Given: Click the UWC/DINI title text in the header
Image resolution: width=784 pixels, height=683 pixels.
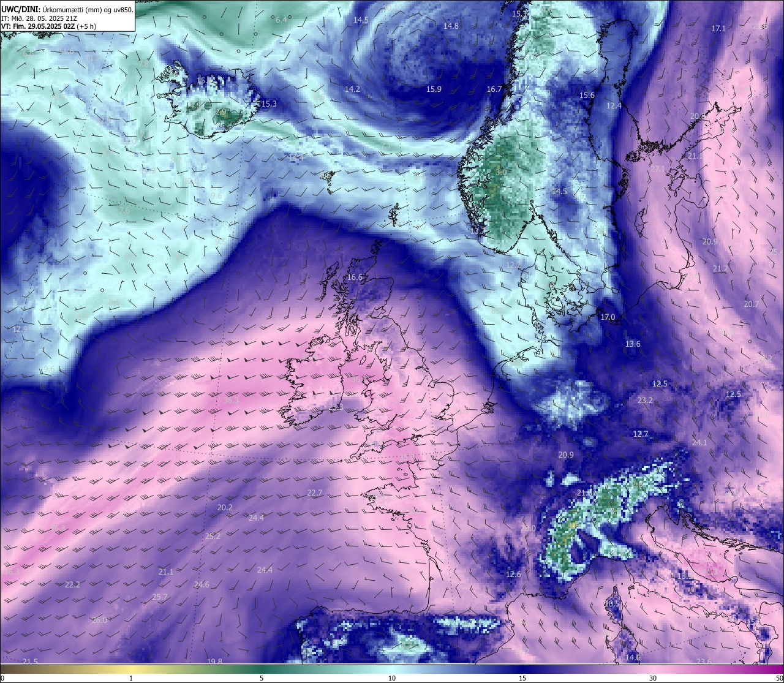Looking at the screenshot, I should [21, 9].
